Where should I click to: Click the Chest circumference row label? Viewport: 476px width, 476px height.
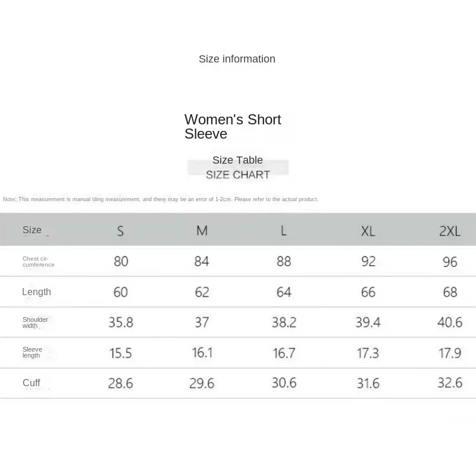coord(39,262)
